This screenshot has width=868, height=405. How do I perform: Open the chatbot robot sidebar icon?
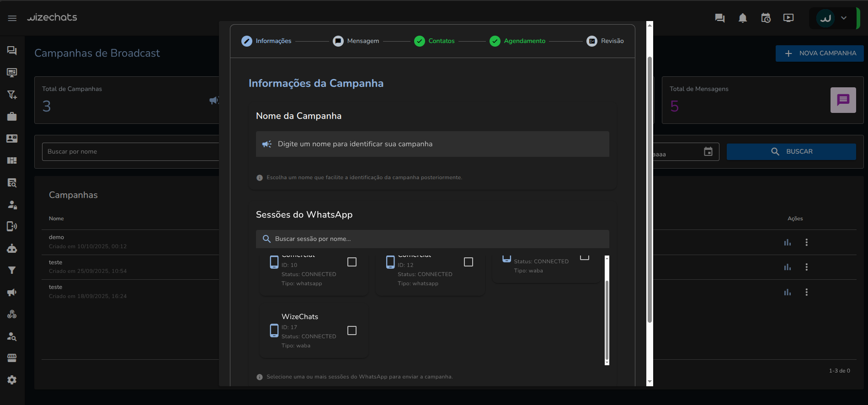pyautogui.click(x=12, y=248)
